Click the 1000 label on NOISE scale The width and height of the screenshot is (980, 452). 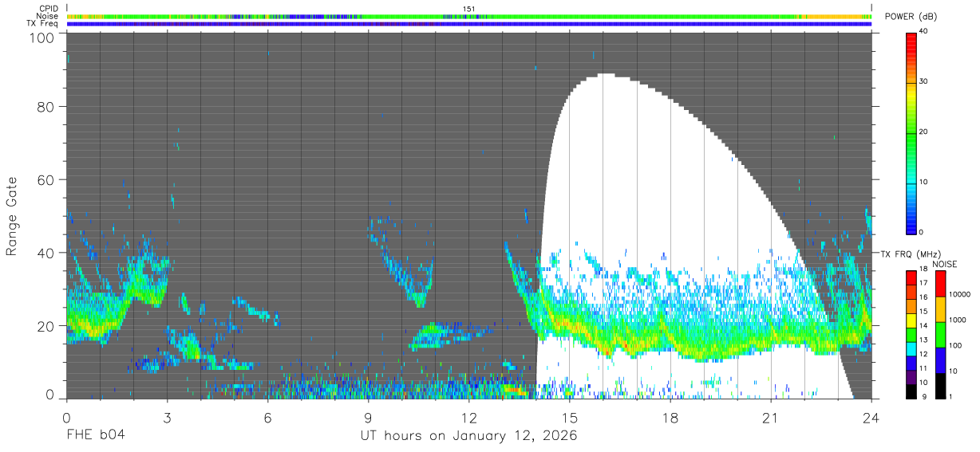pos(959,320)
